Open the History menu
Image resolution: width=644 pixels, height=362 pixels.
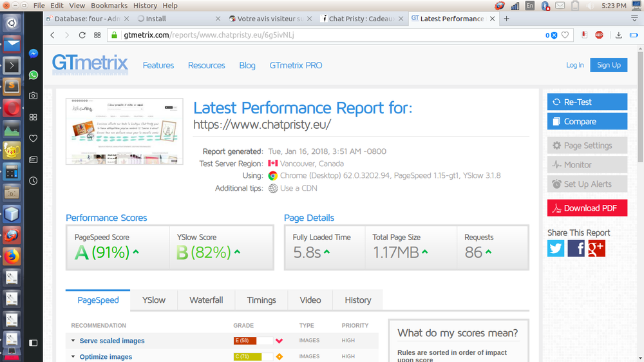(x=145, y=5)
